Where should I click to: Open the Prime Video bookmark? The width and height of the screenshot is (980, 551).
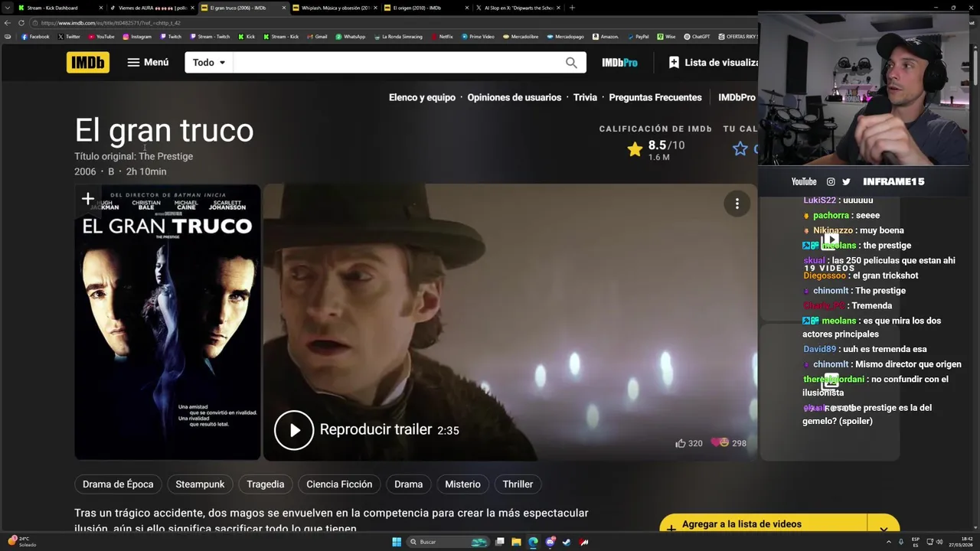pyautogui.click(x=478, y=37)
